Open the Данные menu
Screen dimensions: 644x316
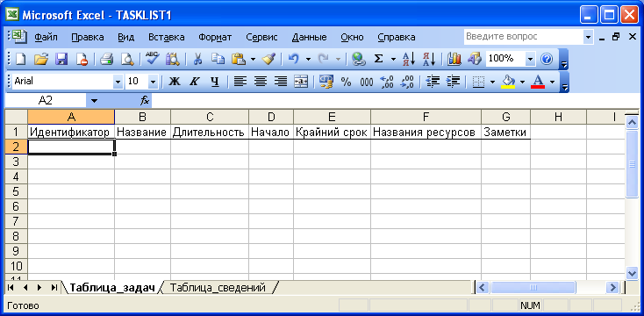coord(309,38)
